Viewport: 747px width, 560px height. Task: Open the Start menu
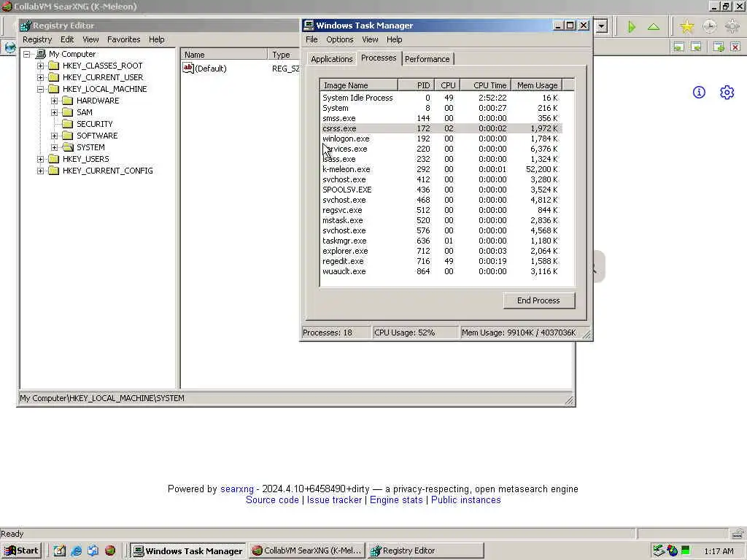tap(21, 551)
